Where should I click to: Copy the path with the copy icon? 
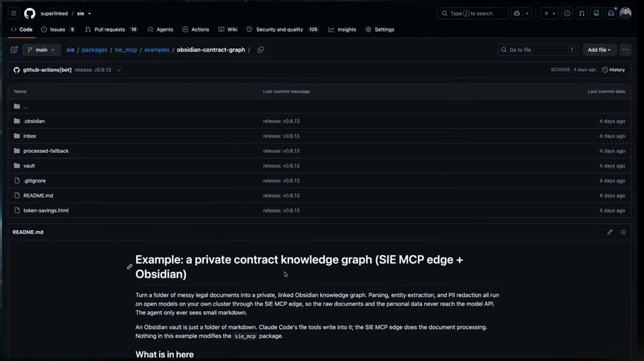260,50
